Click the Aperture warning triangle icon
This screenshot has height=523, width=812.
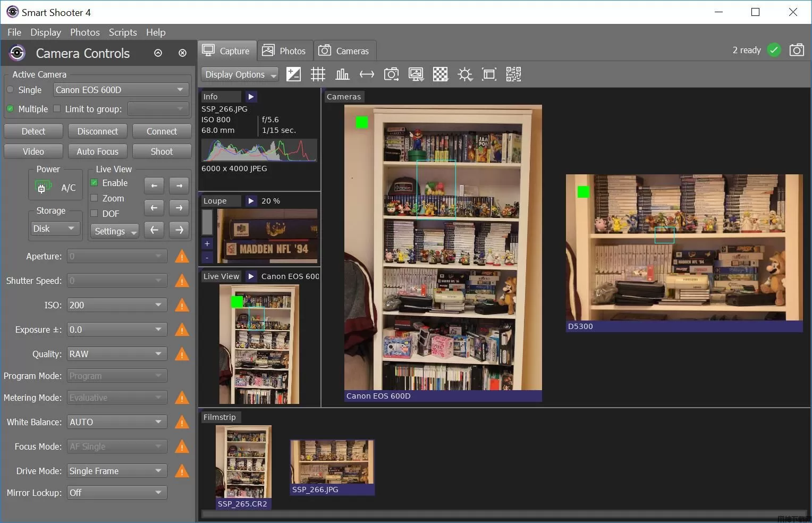[x=182, y=257]
